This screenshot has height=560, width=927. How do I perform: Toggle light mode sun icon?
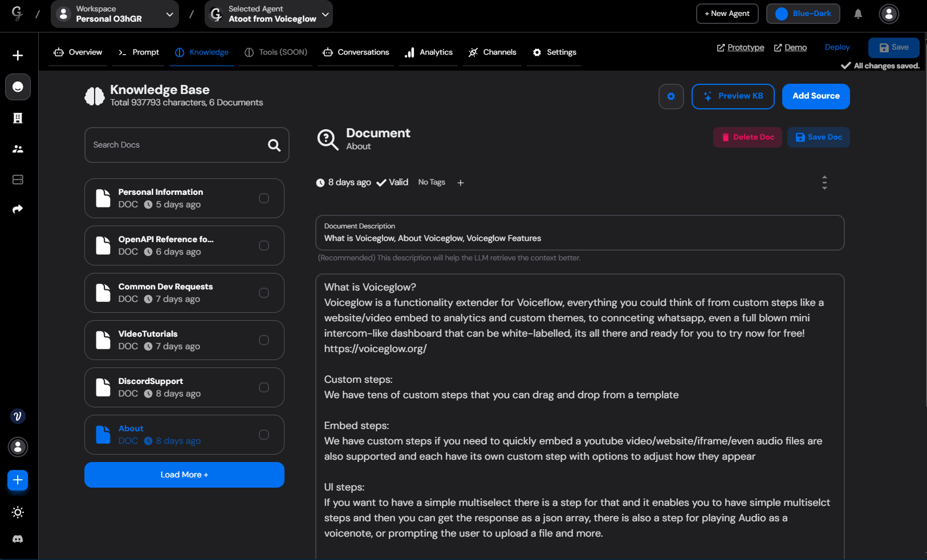click(x=18, y=512)
